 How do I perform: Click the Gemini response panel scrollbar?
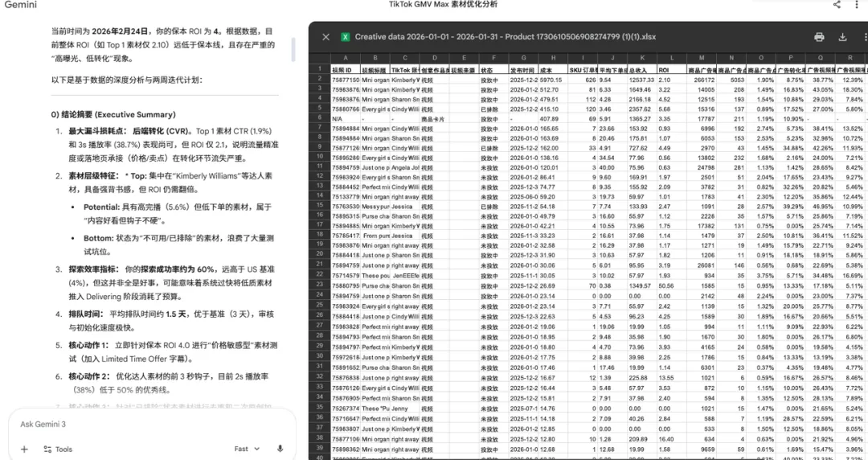coord(293,50)
